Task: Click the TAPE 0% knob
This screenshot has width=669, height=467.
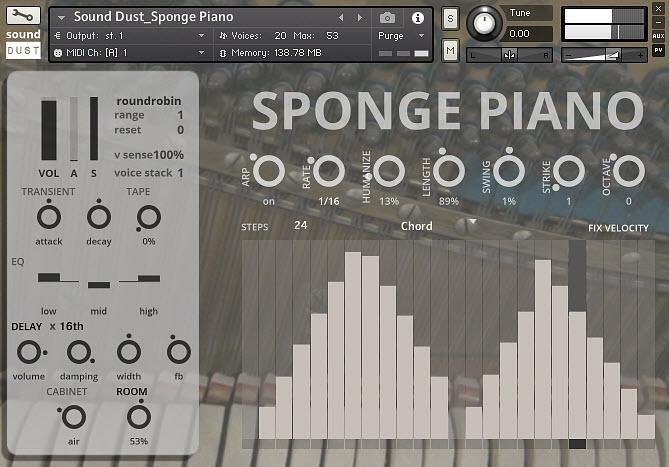Action: [x=148, y=217]
